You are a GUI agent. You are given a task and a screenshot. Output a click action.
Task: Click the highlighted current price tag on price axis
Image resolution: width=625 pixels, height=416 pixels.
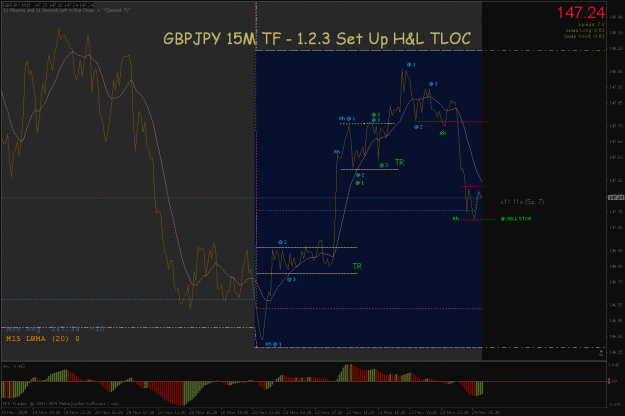coord(615,198)
